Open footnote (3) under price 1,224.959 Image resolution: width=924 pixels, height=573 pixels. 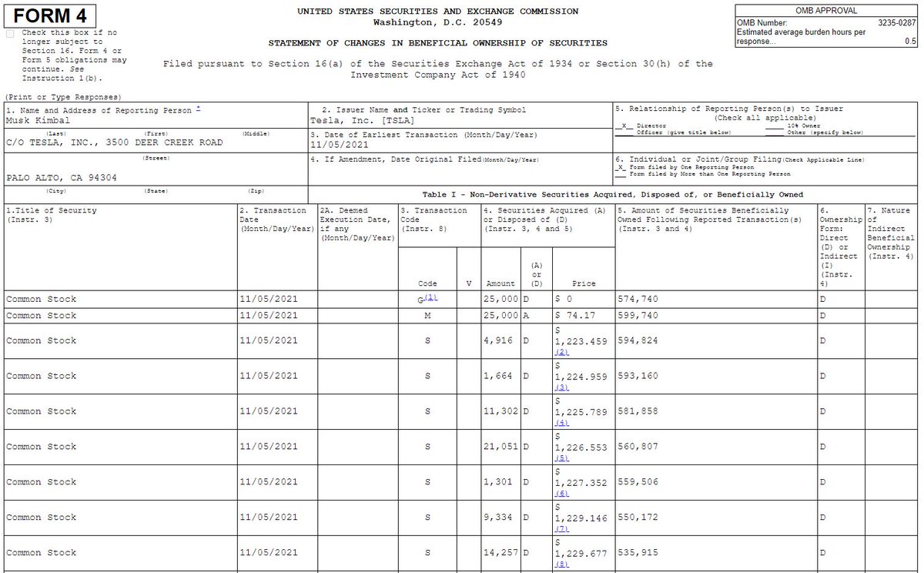[x=562, y=387]
